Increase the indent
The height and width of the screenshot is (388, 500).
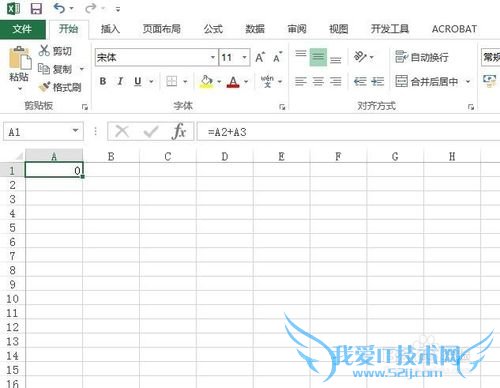(377, 81)
